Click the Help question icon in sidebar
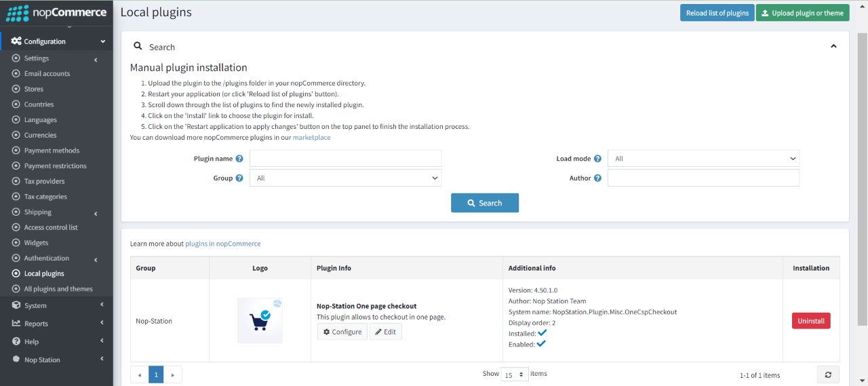This screenshot has height=386, width=868. (16, 341)
